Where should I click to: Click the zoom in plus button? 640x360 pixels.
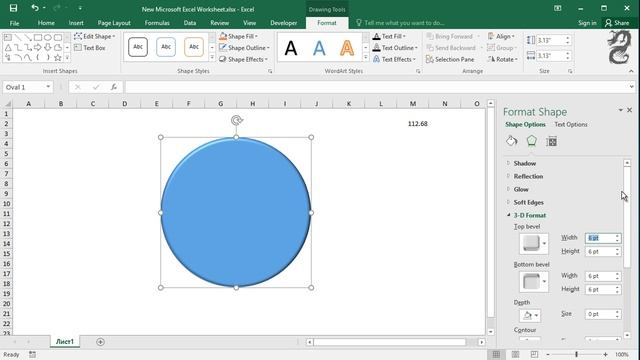[605, 355]
